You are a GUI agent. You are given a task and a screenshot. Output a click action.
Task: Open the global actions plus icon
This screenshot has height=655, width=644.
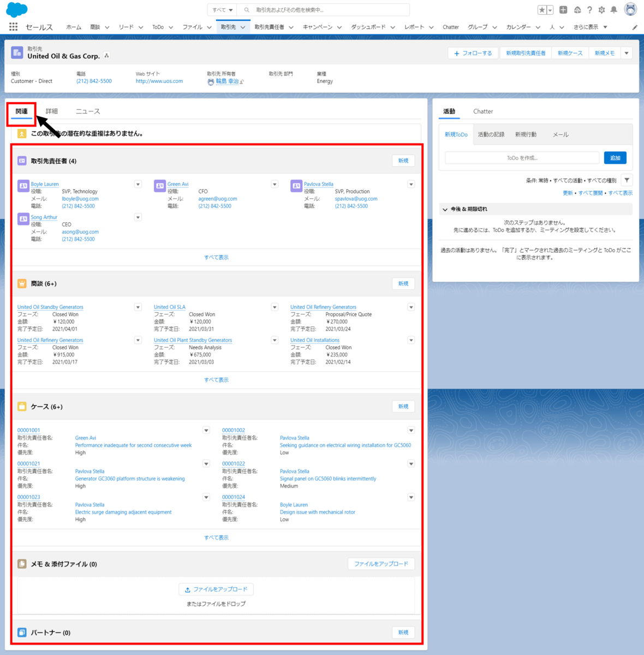point(563,10)
